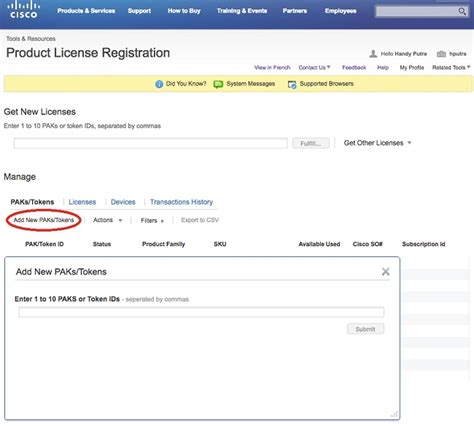474x426 pixels.
Task: Click the Did You Know info icon
Action: [159, 84]
